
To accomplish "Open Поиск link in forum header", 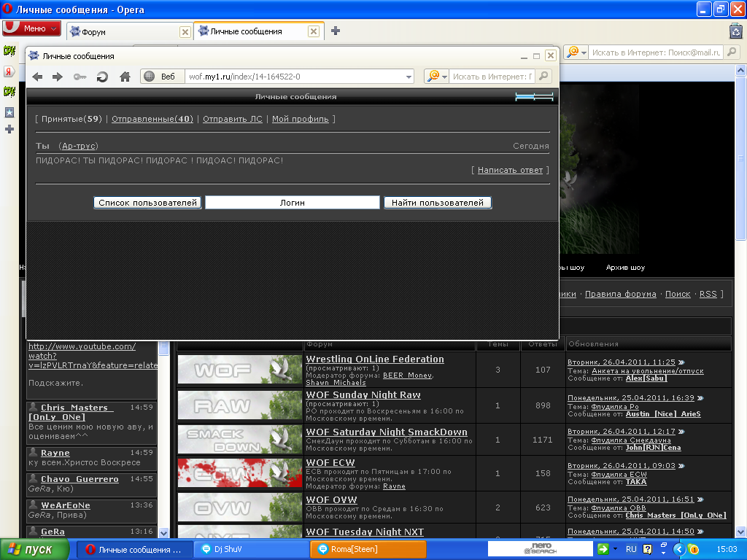I will 678,295.
